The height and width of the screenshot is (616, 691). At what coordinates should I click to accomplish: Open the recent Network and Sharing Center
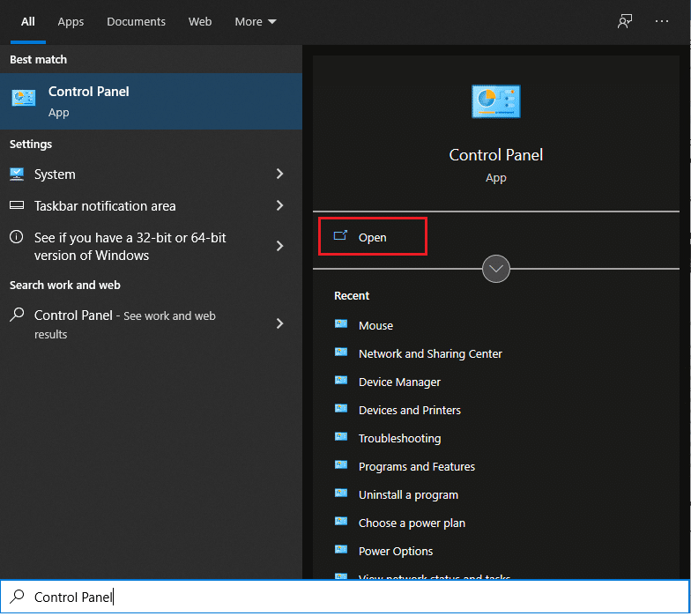pos(430,353)
